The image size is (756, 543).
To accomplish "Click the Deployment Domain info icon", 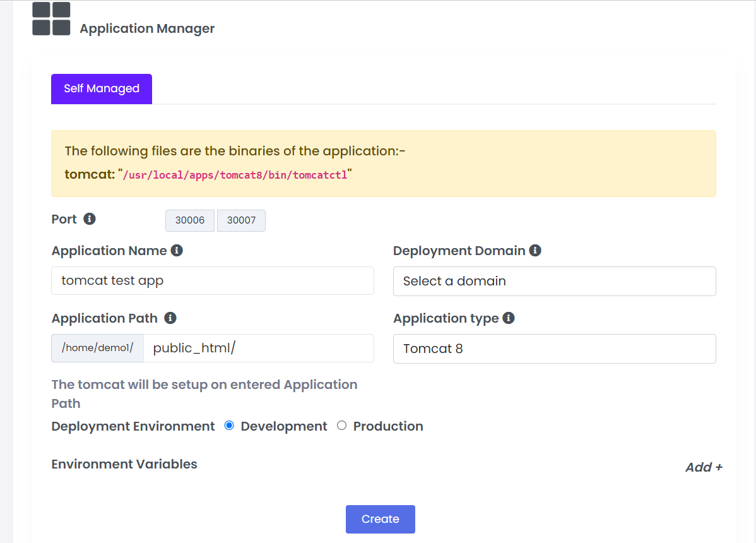I will [x=535, y=251].
